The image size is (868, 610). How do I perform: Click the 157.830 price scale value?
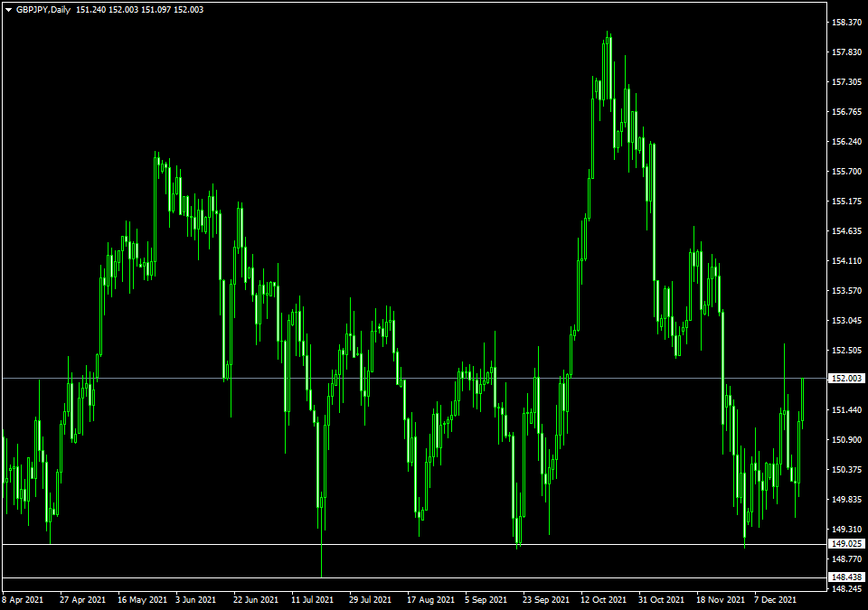[847, 52]
